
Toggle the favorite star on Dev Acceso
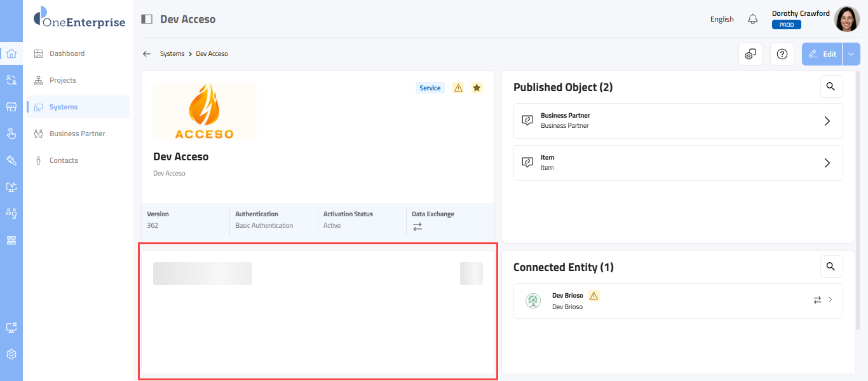(477, 88)
